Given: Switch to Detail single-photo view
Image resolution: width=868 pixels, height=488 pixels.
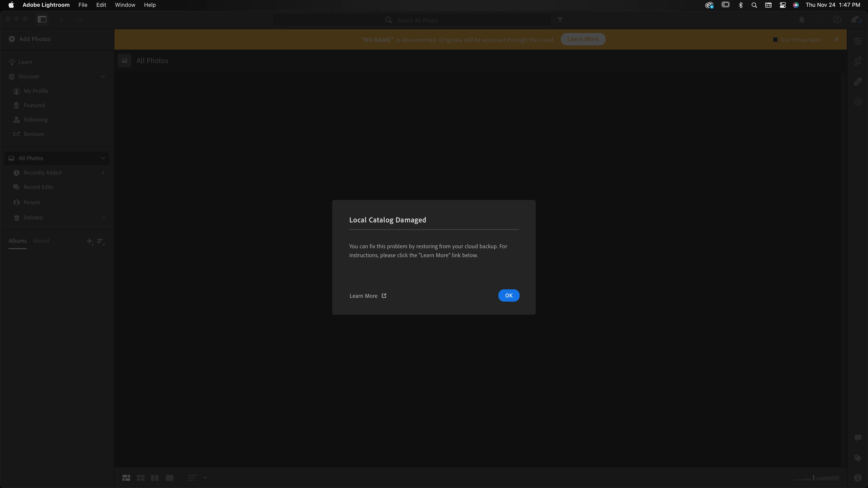Looking at the screenshot, I should (170, 478).
